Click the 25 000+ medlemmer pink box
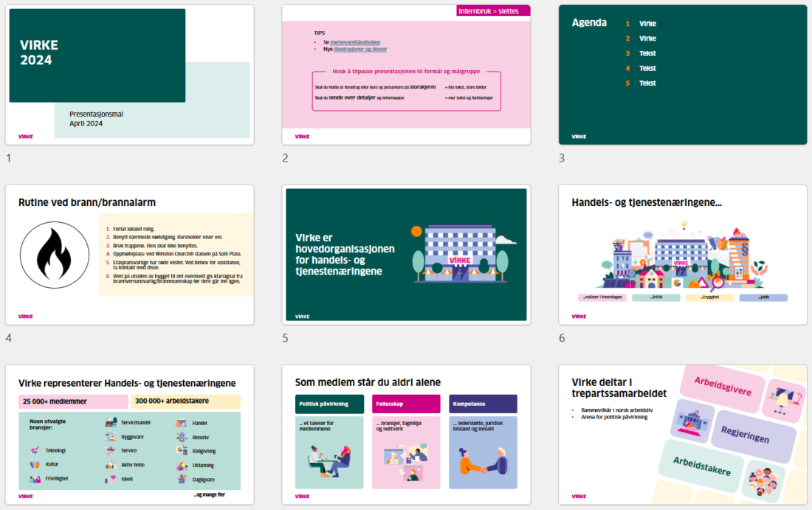Screen dimensions: 812x510 (x=73, y=402)
